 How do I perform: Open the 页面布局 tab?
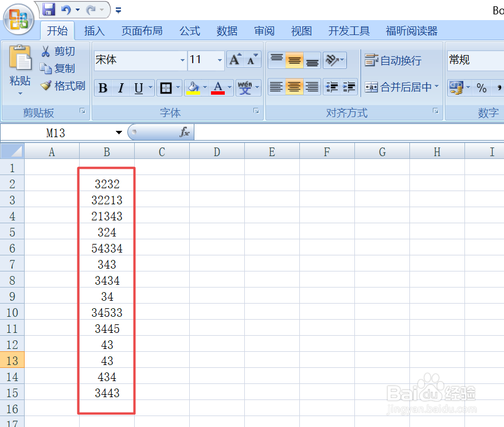142,31
